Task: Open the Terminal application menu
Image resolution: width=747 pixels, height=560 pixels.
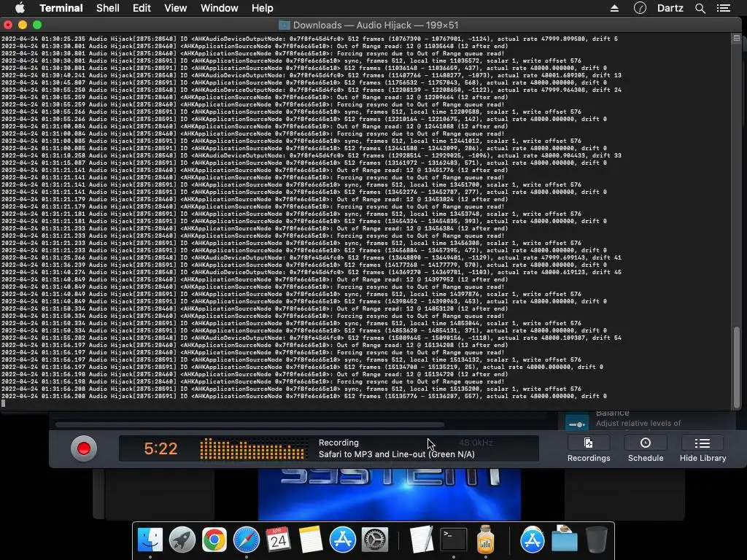Action: point(61,8)
